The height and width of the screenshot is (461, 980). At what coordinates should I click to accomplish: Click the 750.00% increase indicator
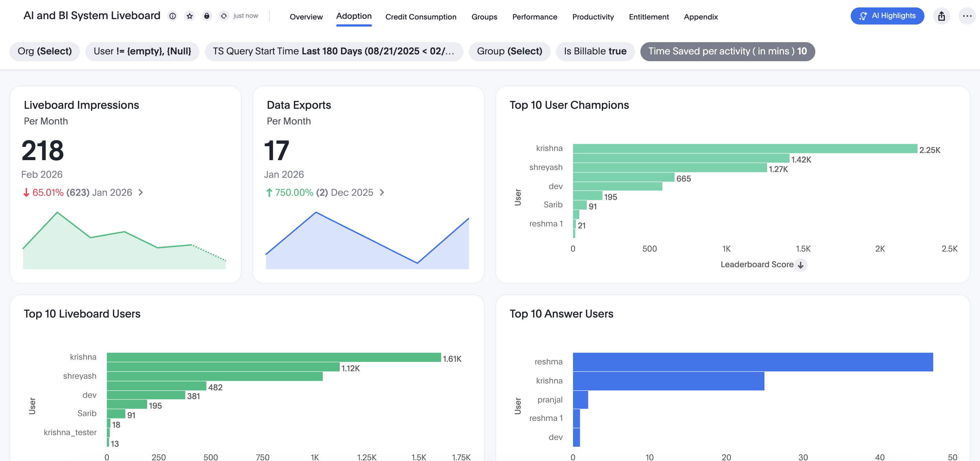[x=290, y=193]
